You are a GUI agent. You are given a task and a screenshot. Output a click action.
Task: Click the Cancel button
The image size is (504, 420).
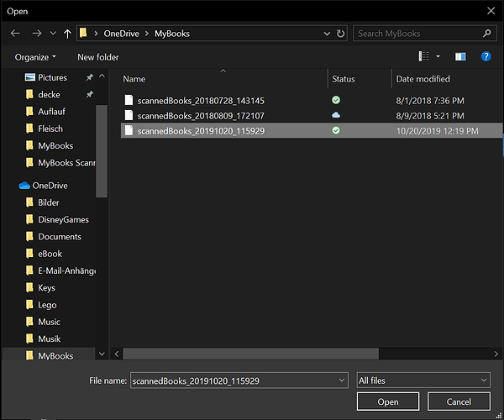coord(459,402)
